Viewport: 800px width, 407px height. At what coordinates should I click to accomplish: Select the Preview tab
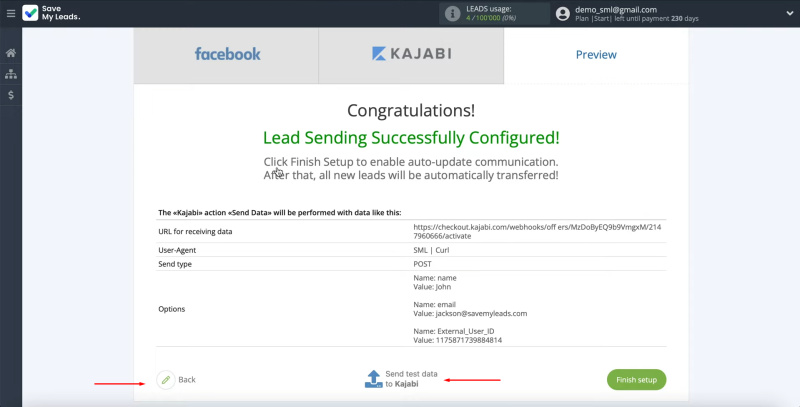[x=596, y=55]
